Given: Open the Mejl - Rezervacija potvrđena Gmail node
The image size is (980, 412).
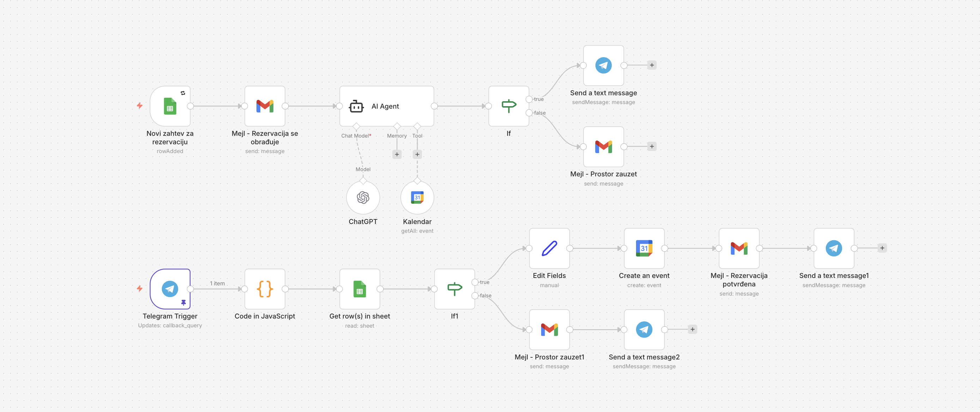Looking at the screenshot, I should click(x=739, y=248).
